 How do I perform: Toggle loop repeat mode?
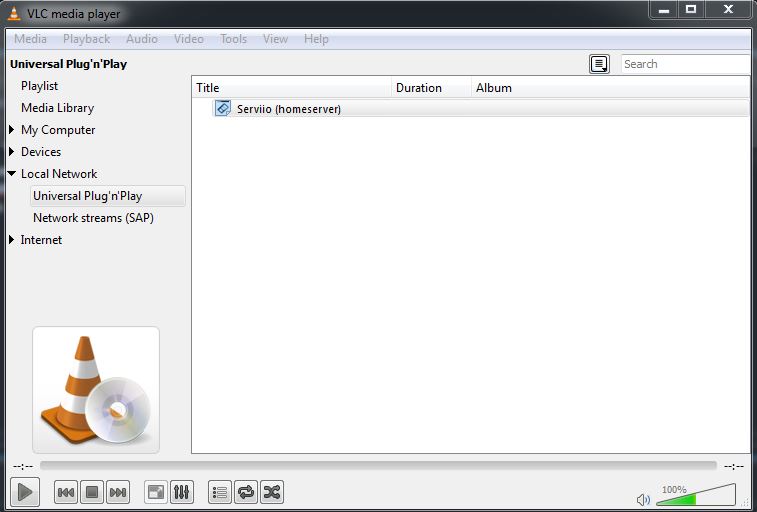pyautogui.click(x=245, y=492)
